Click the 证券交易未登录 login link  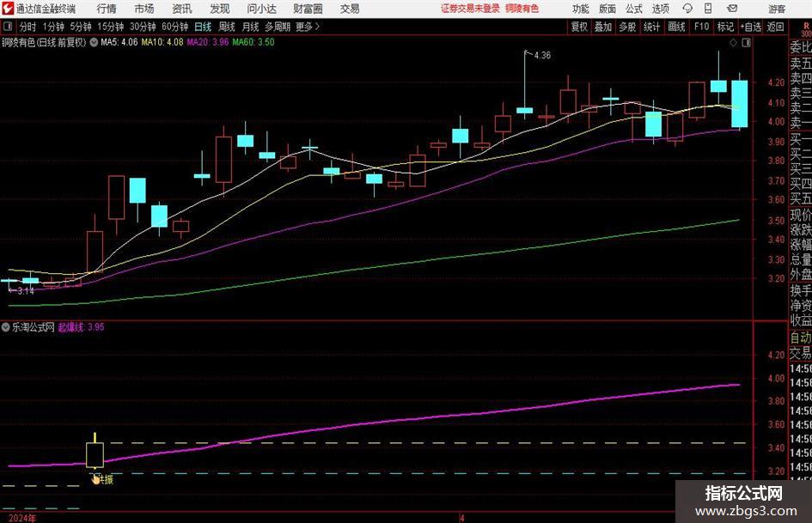click(470, 9)
